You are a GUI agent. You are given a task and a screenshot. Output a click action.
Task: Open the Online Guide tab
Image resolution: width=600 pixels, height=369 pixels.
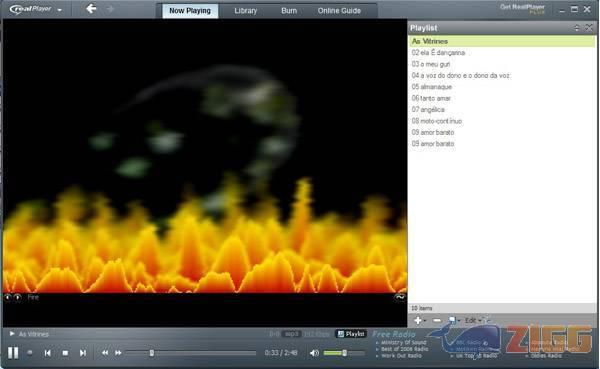[x=339, y=11]
